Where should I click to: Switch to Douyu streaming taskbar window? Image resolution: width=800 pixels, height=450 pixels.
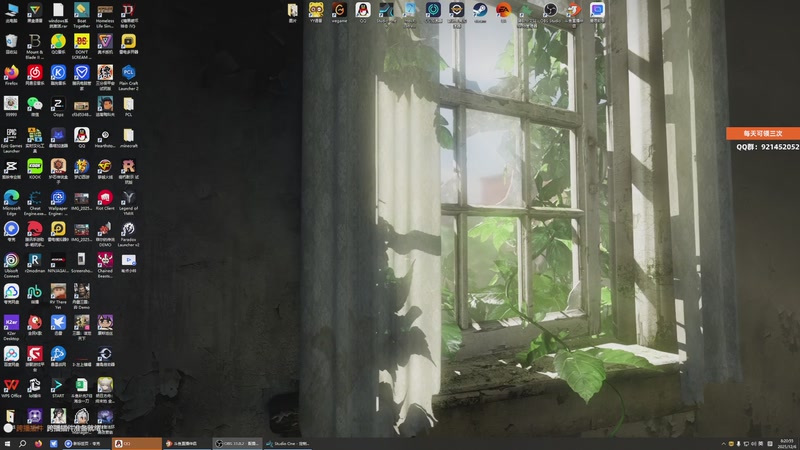[x=187, y=443]
